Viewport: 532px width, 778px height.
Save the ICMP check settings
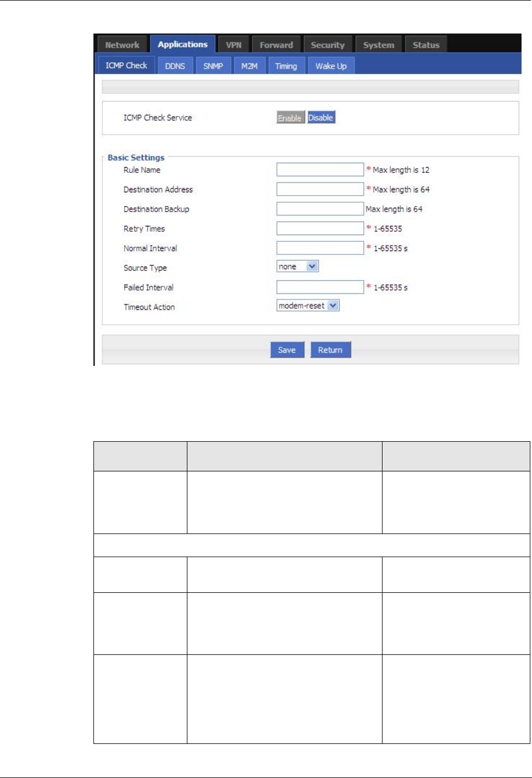click(287, 350)
